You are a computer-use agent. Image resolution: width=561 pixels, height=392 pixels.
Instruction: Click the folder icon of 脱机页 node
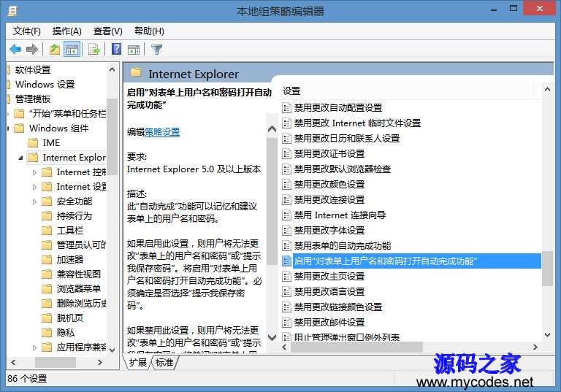click(47, 318)
